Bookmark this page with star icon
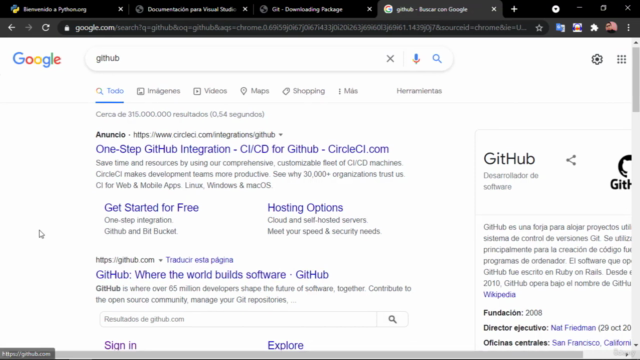This screenshot has width=640, height=360. 539,28
